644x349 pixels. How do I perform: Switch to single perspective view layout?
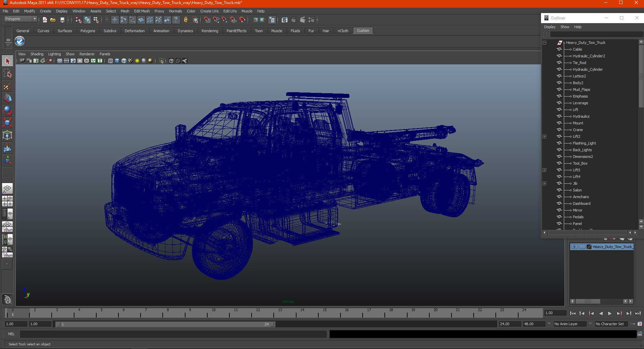click(x=7, y=188)
